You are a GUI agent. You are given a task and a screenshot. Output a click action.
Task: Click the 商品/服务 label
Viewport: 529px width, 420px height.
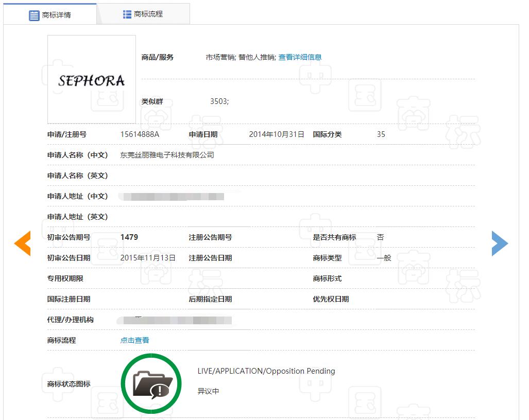pyautogui.click(x=157, y=57)
